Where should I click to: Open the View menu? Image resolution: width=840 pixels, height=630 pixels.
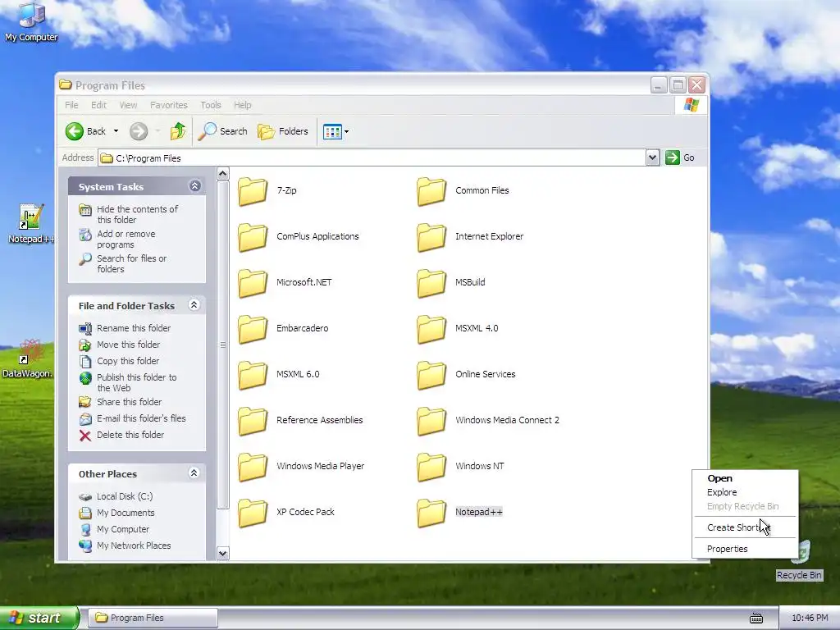pyautogui.click(x=128, y=105)
